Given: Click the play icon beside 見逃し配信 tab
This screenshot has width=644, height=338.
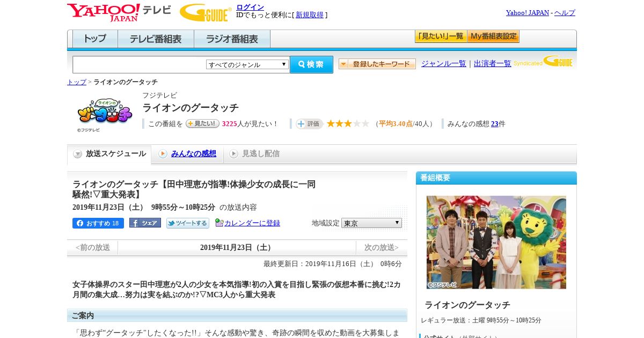Looking at the screenshot, I should pos(233,154).
